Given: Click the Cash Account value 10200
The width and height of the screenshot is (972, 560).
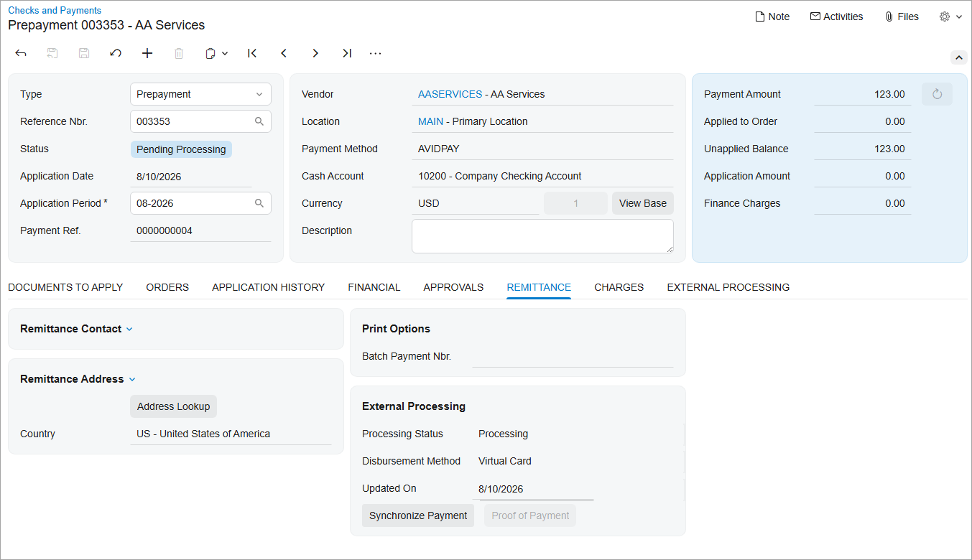Looking at the screenshot, I should pos(500,176).
